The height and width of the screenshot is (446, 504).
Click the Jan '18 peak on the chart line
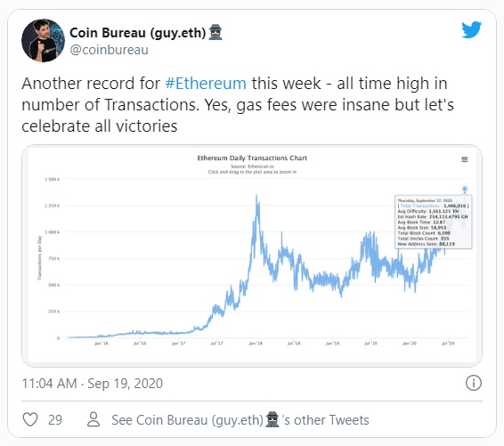256,195
